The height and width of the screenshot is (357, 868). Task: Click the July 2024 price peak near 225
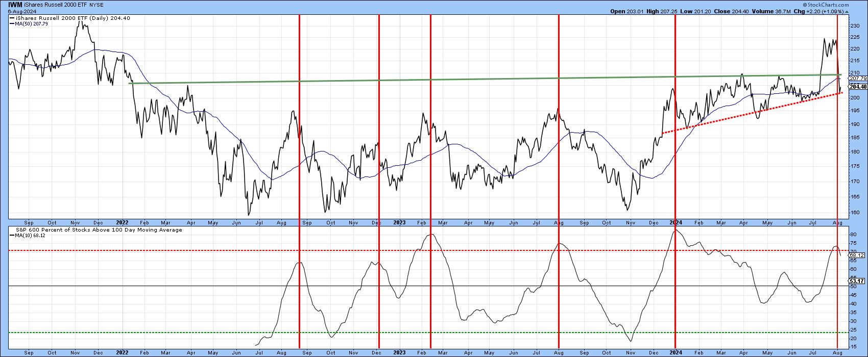pos(824,39)
